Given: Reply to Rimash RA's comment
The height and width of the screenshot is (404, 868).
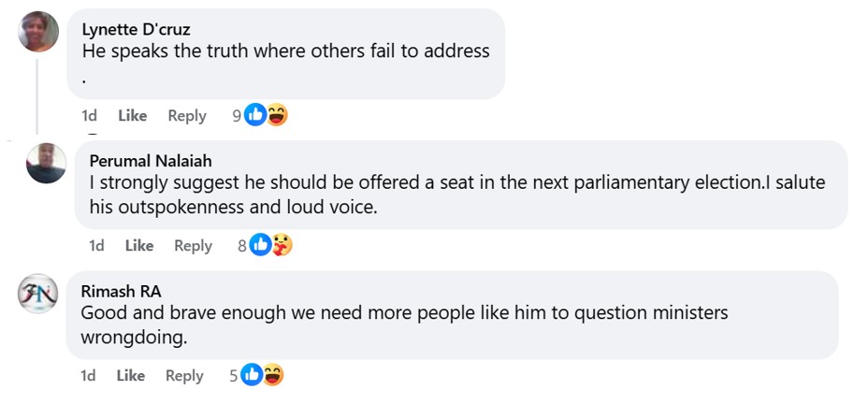Looking at the screenshot, I should pyautogui.click(x=184, y=375).
